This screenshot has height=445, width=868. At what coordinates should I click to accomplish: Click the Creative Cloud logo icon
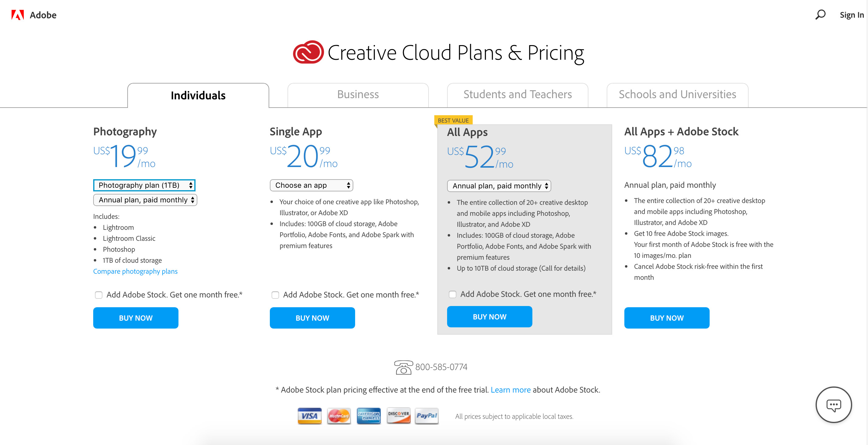308,52
